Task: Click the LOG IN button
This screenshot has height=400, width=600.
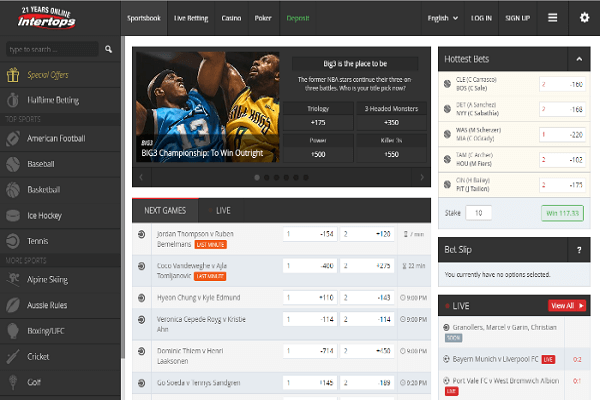Action: [x=481, y=18]
